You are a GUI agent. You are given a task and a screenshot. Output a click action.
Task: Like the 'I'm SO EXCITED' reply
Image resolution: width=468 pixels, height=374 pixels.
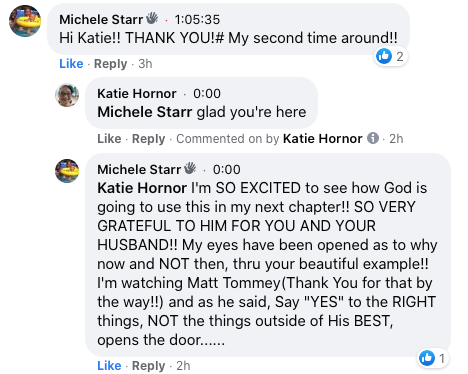(109, 366)
